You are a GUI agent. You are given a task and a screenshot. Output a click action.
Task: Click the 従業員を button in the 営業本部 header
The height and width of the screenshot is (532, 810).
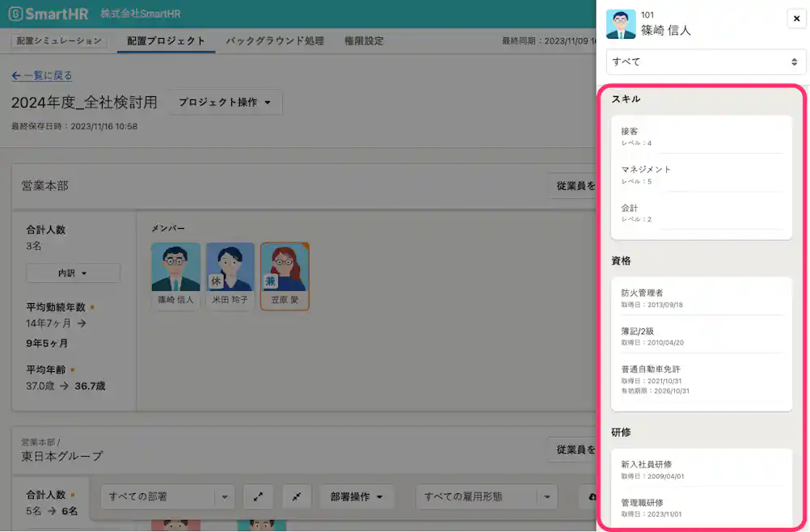[576, 186]
